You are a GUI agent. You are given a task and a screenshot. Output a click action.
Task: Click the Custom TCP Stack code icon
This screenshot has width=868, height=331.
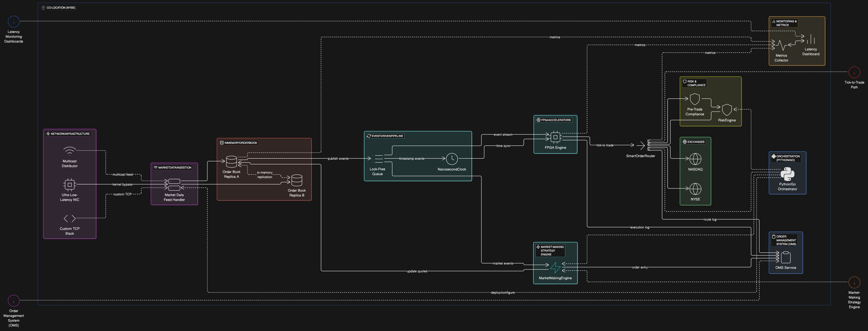point(69,218)
